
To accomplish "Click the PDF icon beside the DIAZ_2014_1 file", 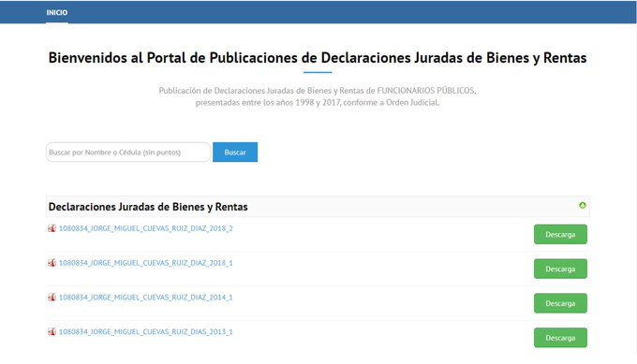I will 52,298.
